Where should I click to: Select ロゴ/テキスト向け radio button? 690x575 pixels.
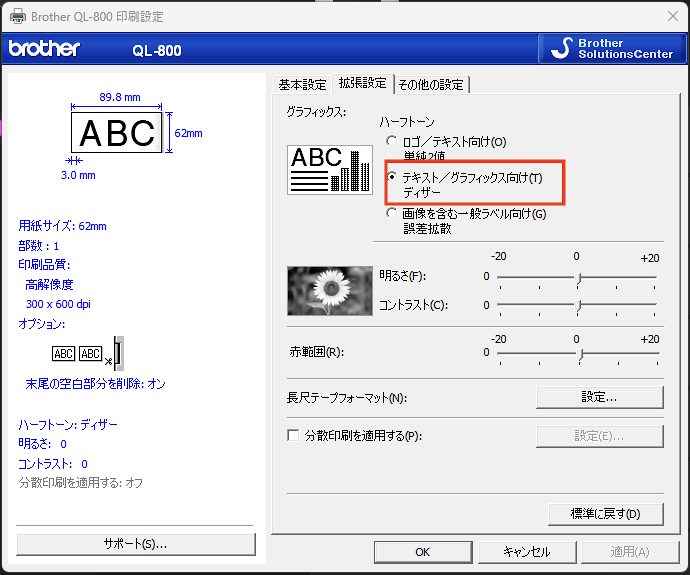pyautogui.click(x=392, y=142)
